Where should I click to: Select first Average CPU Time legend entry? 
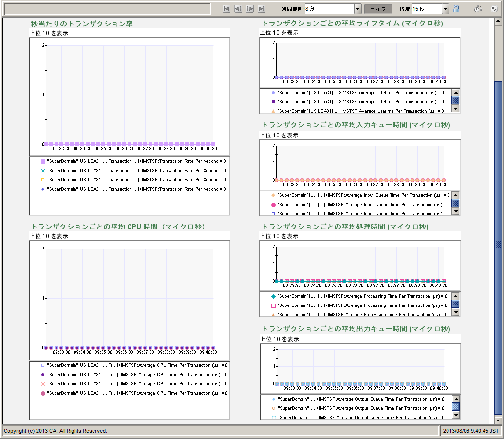click(137, 365)
